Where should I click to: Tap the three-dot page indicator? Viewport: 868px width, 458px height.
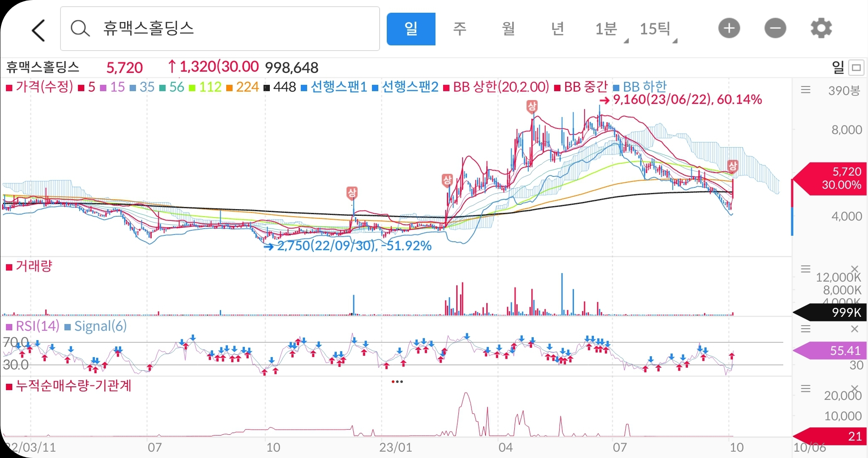(397, 382)
